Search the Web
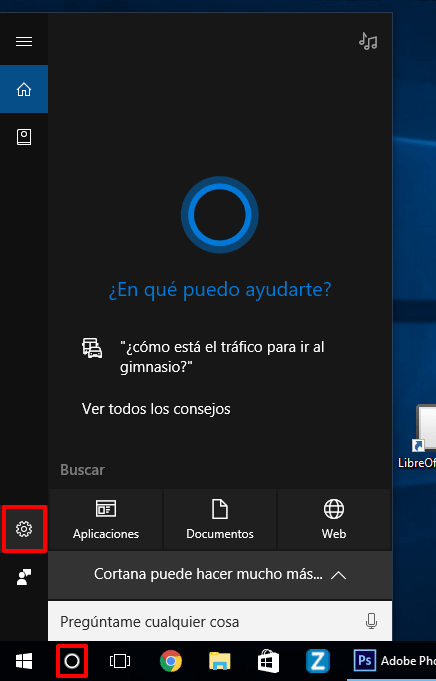Viewport: 436px width, 681px height. (334, 519)
